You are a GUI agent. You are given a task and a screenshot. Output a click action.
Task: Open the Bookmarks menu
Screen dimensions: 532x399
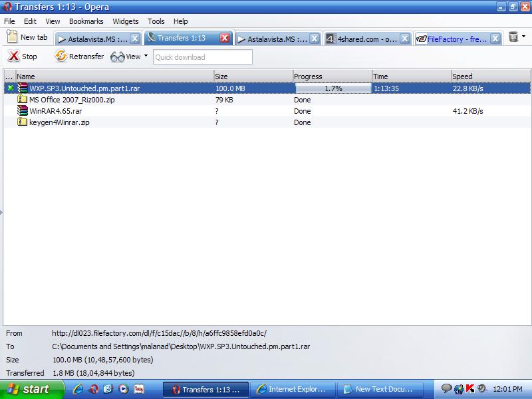[x=86, y=21]
